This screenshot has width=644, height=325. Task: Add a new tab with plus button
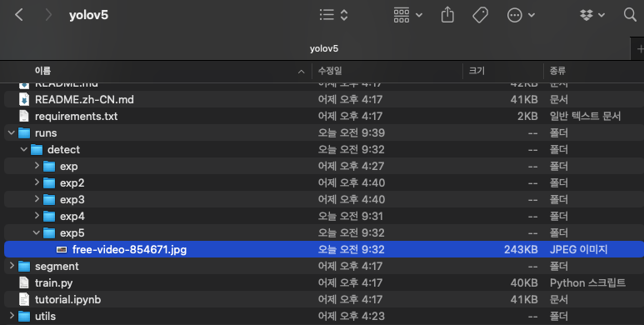[639, 49]
